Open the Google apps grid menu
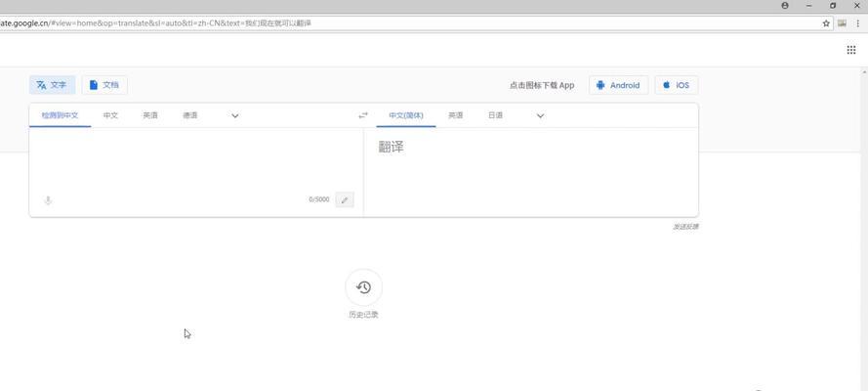The image size is (868, 391). [851, 50]
